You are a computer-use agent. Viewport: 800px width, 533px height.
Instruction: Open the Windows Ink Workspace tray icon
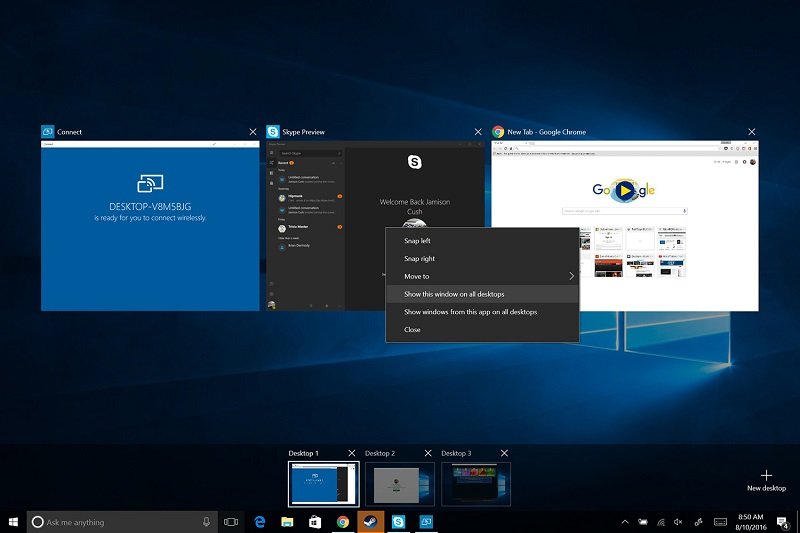point(698,522)
